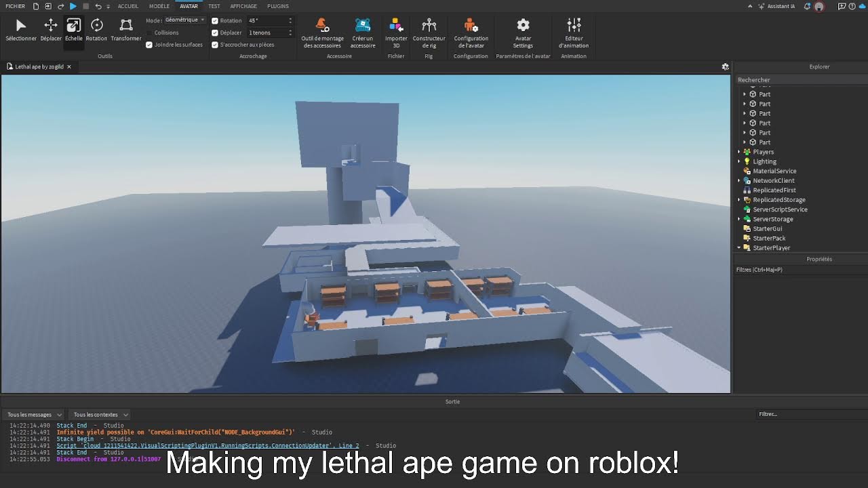This screenshot has width=868, height=488.
Task: Click the redo arrow next to play
Action: click(x=61, y=6)
